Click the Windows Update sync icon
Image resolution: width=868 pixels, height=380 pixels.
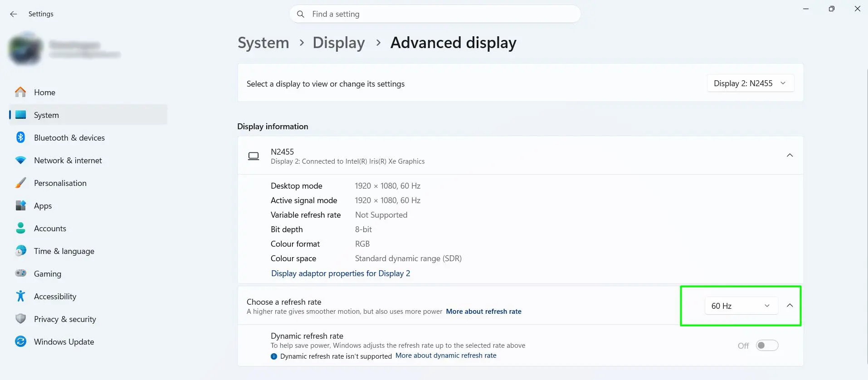tap(20, 341)
